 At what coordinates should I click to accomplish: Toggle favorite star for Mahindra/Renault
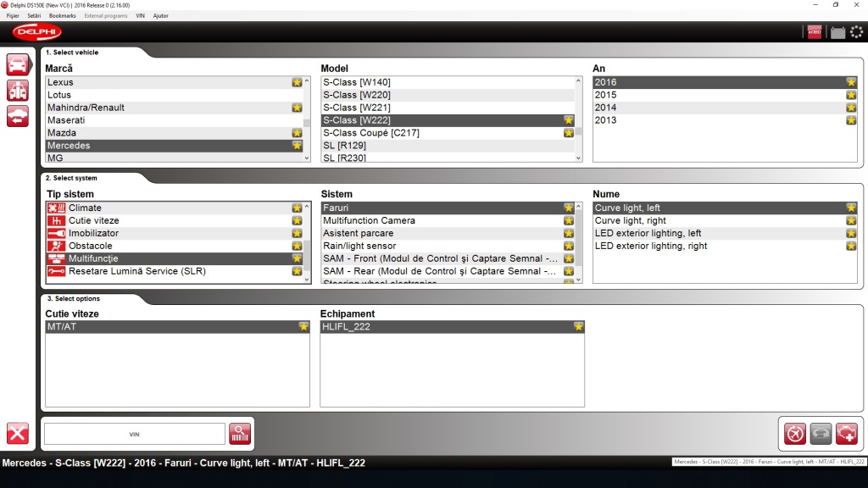point(298,108)
